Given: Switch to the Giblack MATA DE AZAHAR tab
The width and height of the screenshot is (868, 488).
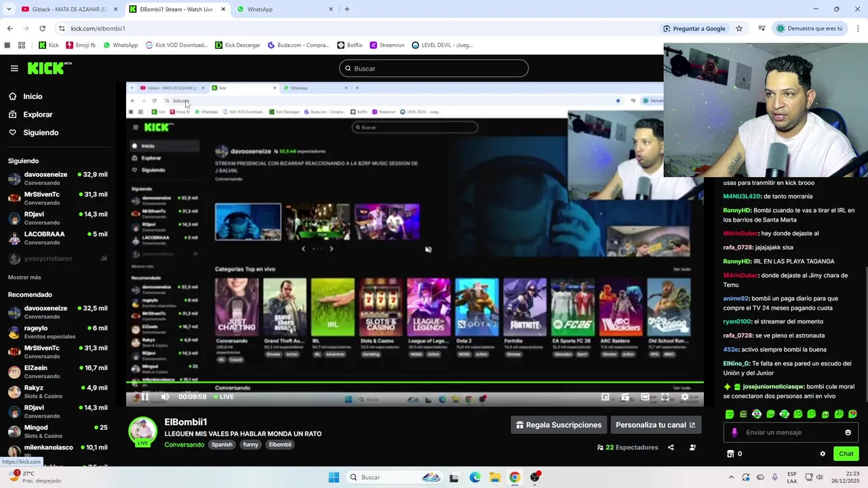Looking at the screenshot, I should coord(70,9).
